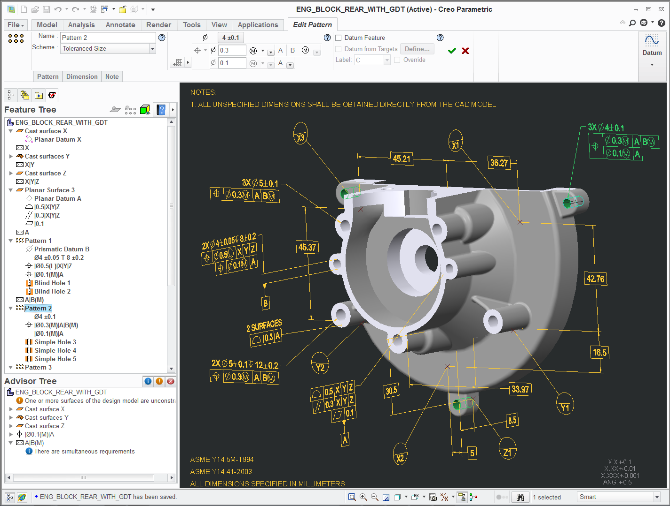
Task: Open the Analysis ribbon tab
Action: click(x=82, y=24)
